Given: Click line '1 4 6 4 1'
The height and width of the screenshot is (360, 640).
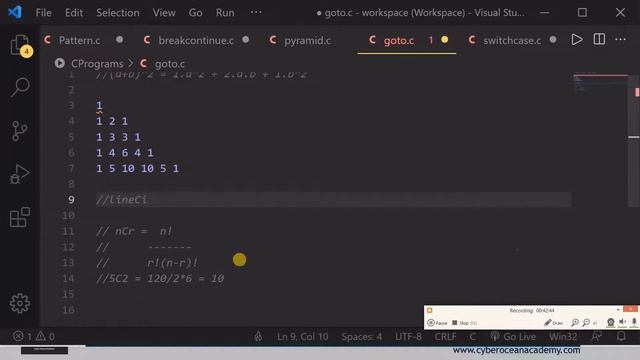Looking at the screenshot, I should tap(124, 153).
